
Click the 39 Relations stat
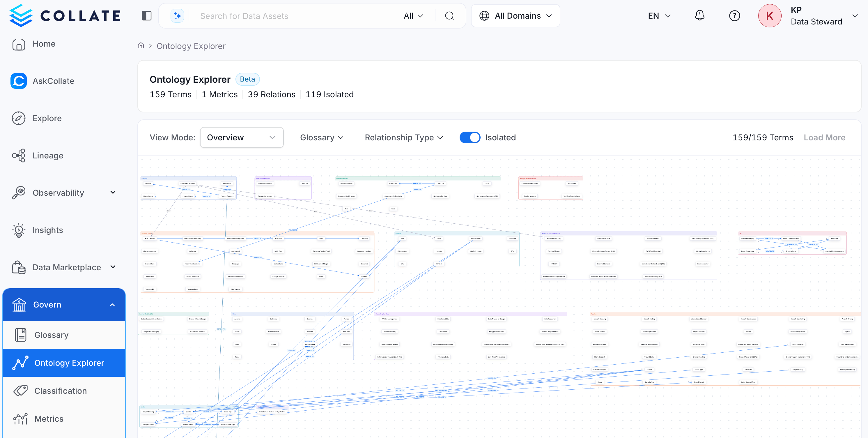[272, 94]
